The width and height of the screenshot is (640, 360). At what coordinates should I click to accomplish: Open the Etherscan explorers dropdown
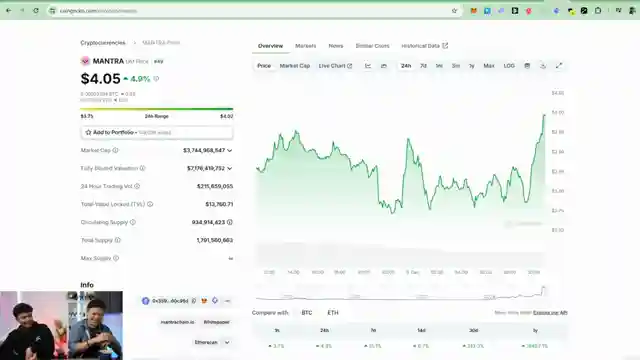click(x=211, y=342)
